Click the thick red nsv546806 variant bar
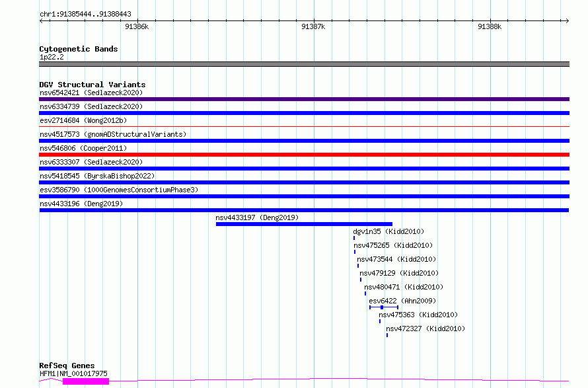 [x=304, y=155]
